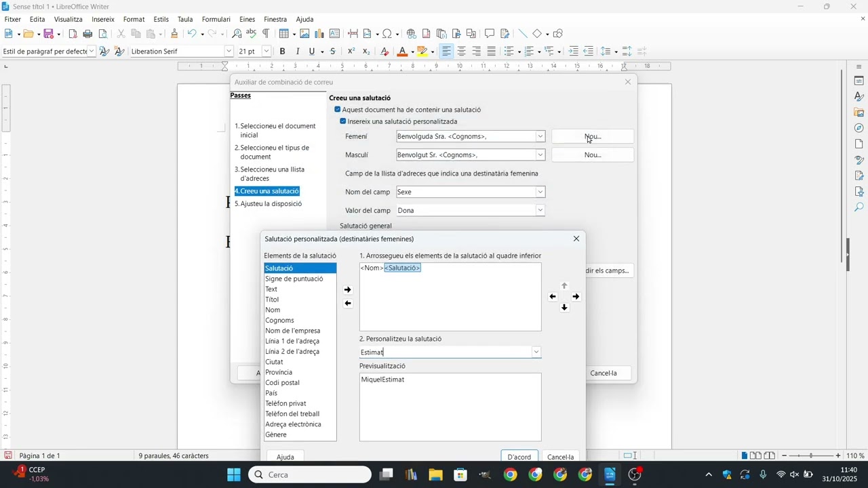Open the Femení salutation dropdown

(540, 137)
